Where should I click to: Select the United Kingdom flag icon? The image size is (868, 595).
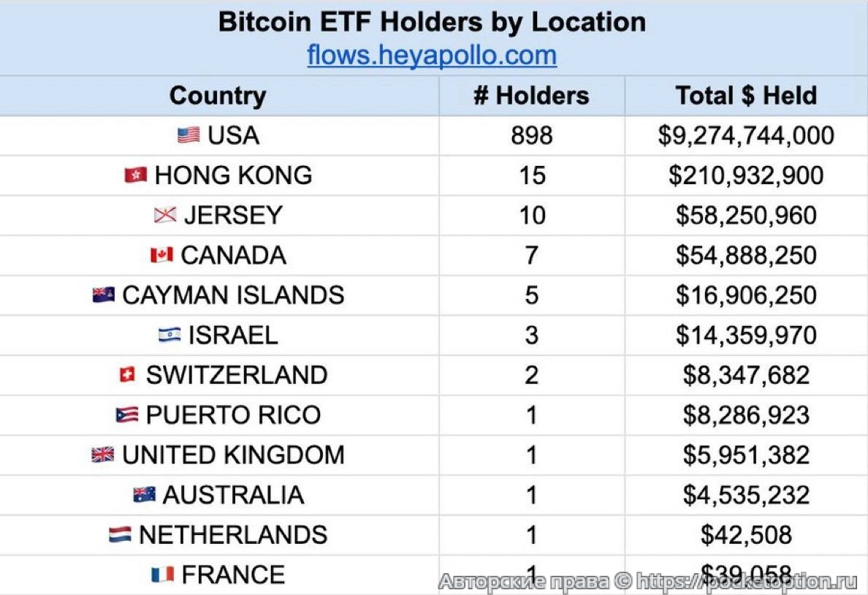[103, 455]
